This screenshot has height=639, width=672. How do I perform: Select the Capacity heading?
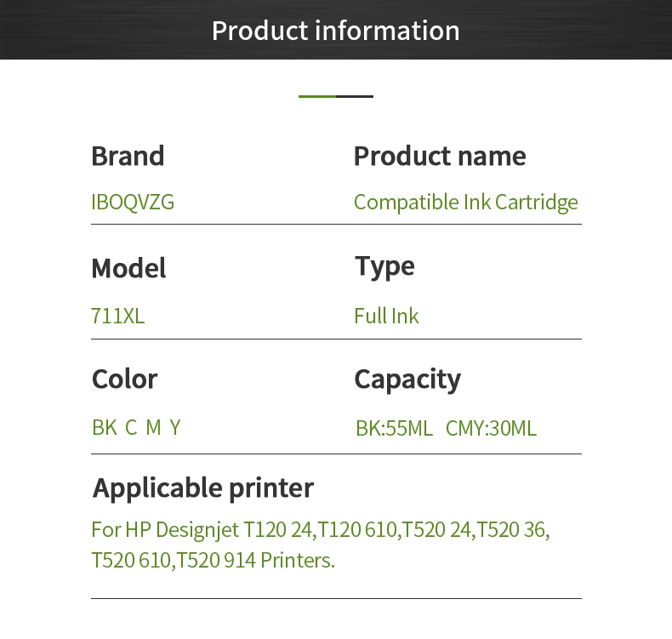[x=407, y=379]
